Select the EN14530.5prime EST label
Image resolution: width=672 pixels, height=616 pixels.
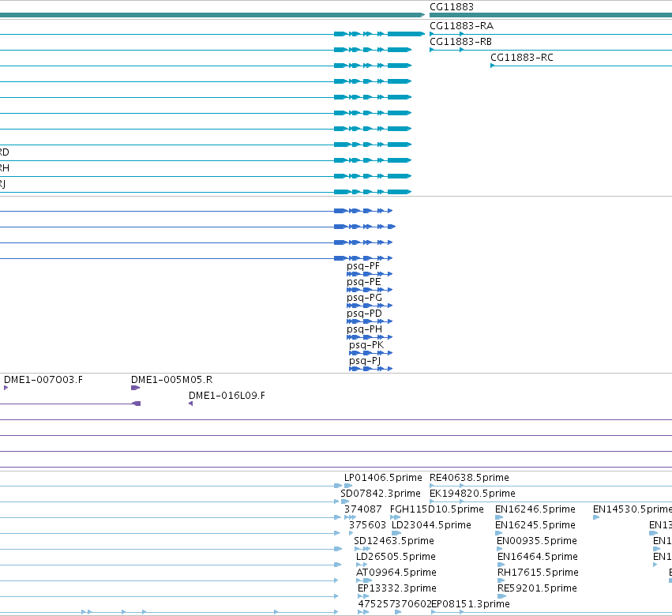pyautogui.click(x=633, y=509)
